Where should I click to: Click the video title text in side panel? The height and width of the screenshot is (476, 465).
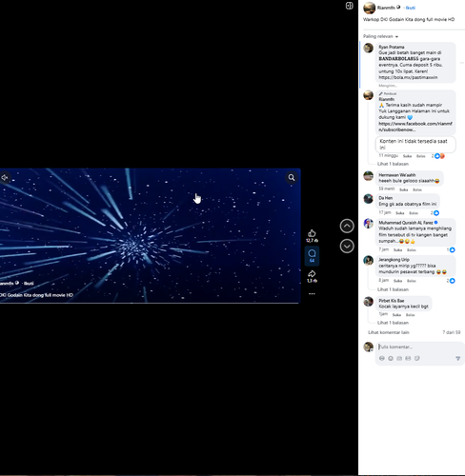pyautogui.click(x=409, y=19)
